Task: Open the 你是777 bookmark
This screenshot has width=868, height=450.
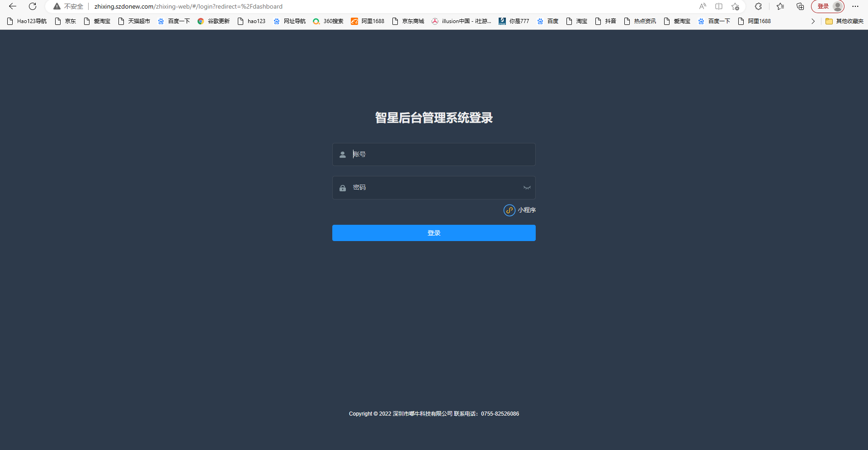Action: point(514,21)
